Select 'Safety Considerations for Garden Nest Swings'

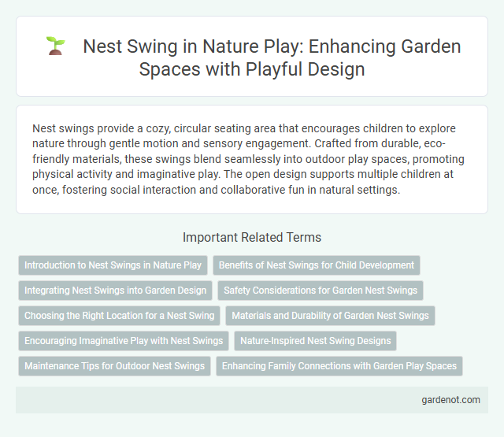pyautogui.click(x=321, y=291)
